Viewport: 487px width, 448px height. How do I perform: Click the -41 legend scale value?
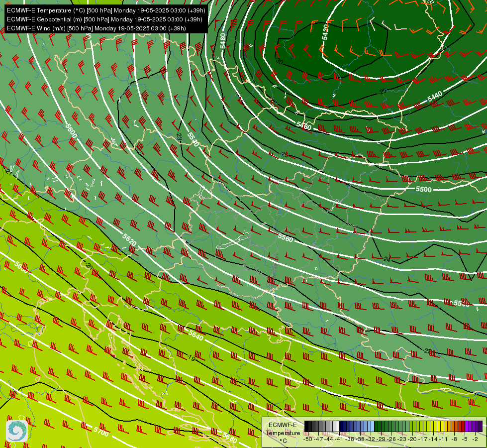(x=339, y=439)
